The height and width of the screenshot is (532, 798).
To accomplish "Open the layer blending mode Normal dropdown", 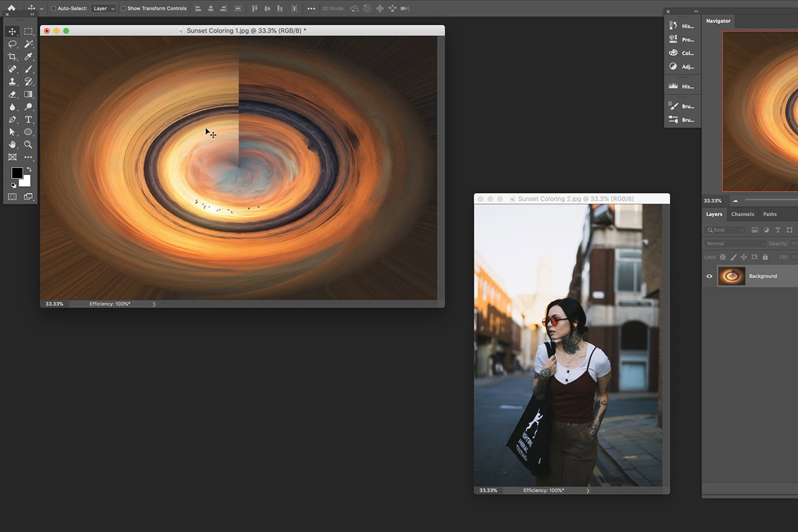I will (x=733, y=243).
